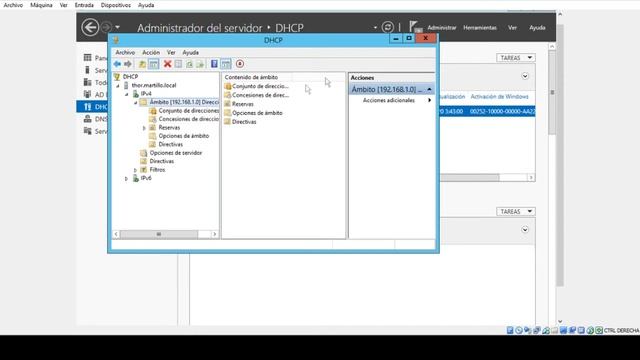Select the All Servers icon labeled Tod

tap(87, 82)
